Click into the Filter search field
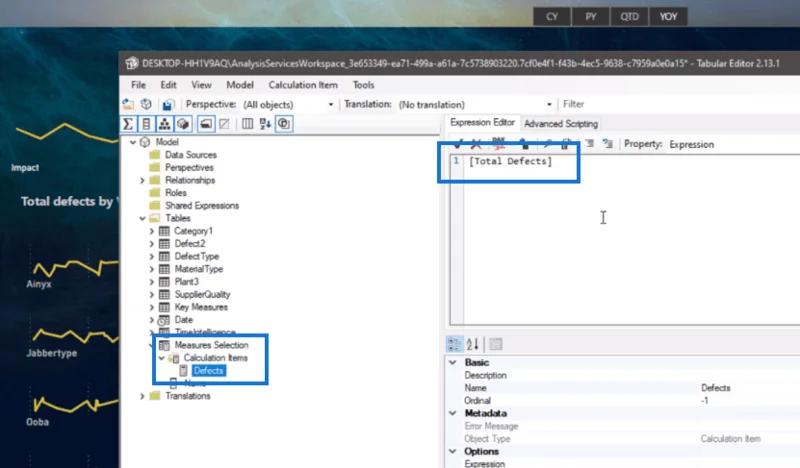Image resolution: width=800 pixels, height=468 pixels. point(679,104)
